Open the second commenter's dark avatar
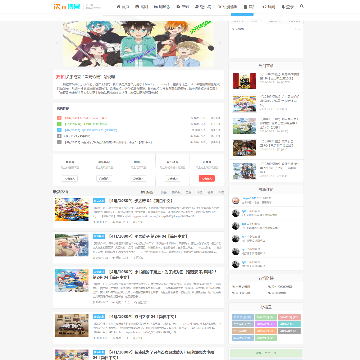The image size is (360, 360). click(236, 213)
